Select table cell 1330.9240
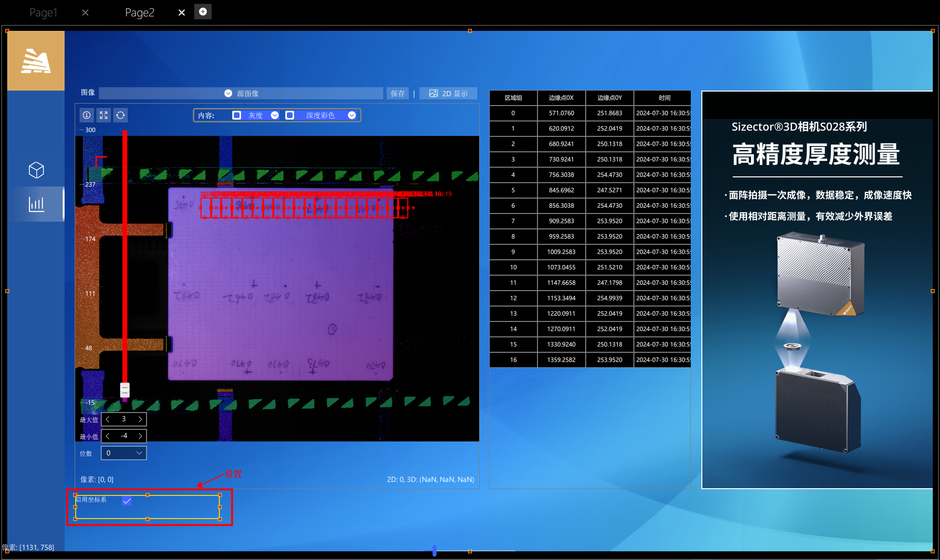 tap(562, 345)
